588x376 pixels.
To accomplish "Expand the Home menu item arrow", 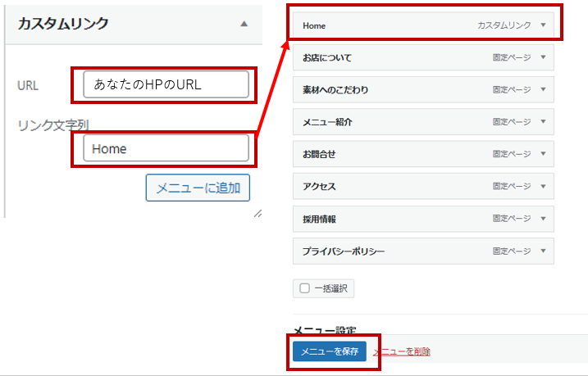I will (543, 25).
